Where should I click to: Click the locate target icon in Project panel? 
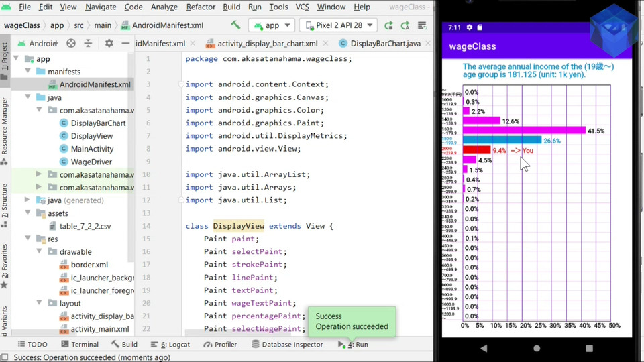click(71, 44)
